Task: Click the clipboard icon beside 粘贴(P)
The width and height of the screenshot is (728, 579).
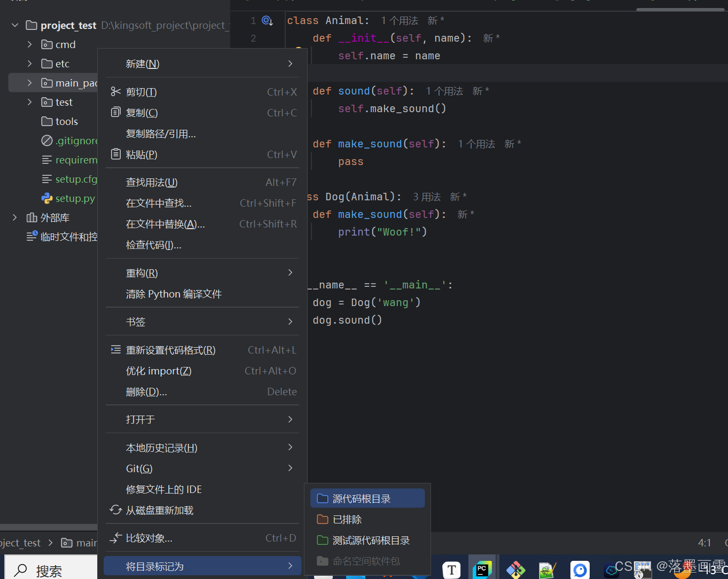Action: click(x=115, y=154)
